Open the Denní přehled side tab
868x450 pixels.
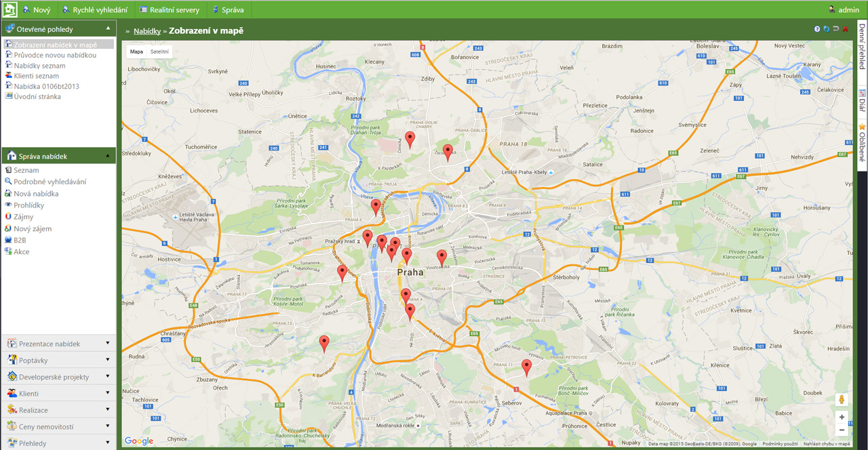click(x=862, y=51)
